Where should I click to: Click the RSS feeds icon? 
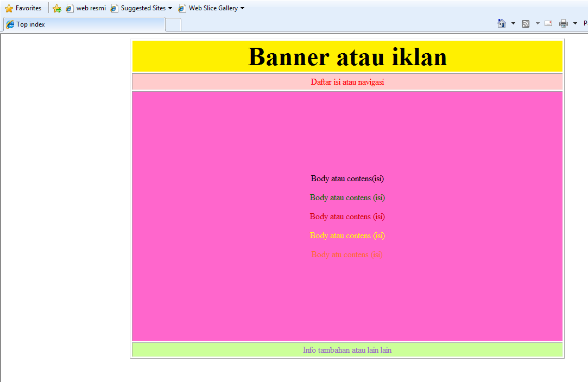click(526, 24)
